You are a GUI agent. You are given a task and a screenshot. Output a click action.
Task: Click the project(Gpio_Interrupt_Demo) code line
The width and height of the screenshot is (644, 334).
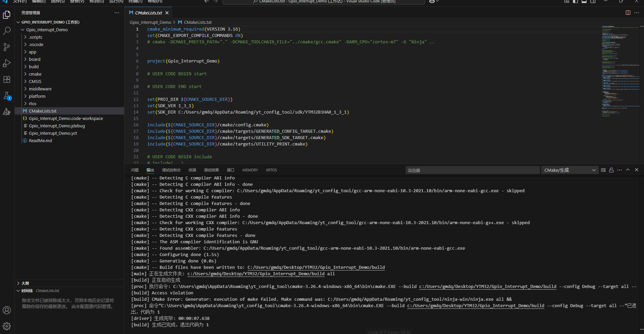pos(183,61)
